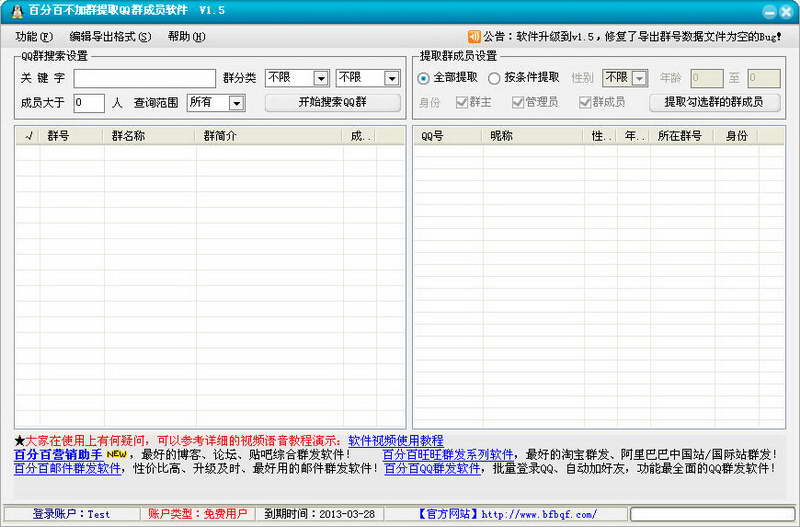Image resolution: width=800 pixels, height=527 pixels.
Task: Close the window with the X button
Action: point(786,12)
